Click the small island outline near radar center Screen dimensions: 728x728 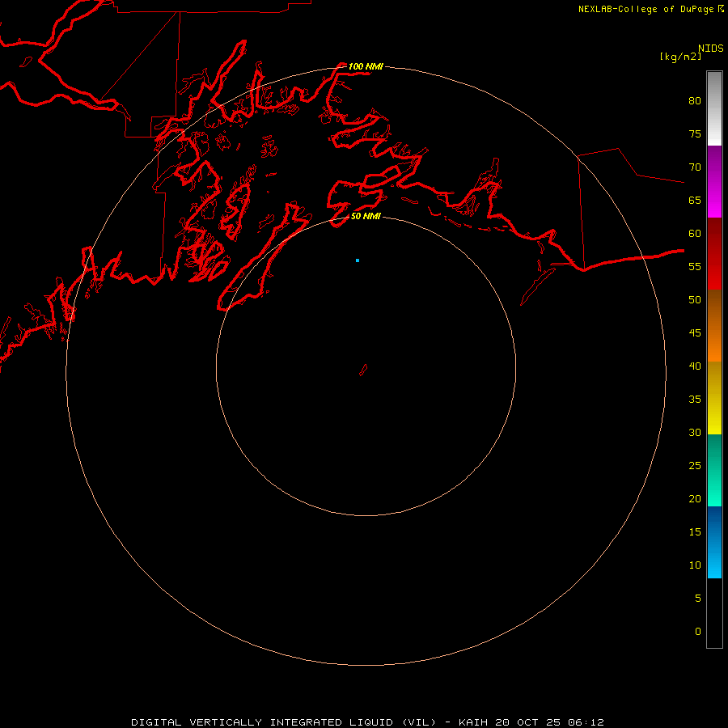[363, 370]
